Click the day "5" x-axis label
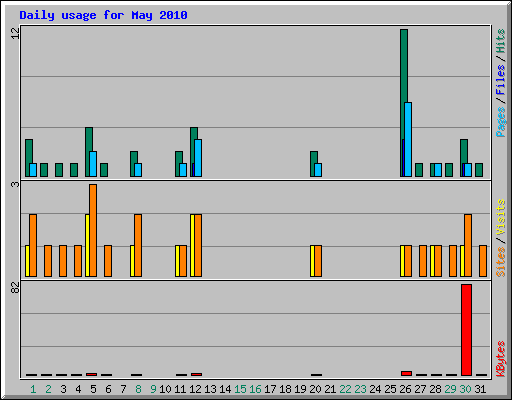The image size is (512, 400). coord(93,389)
